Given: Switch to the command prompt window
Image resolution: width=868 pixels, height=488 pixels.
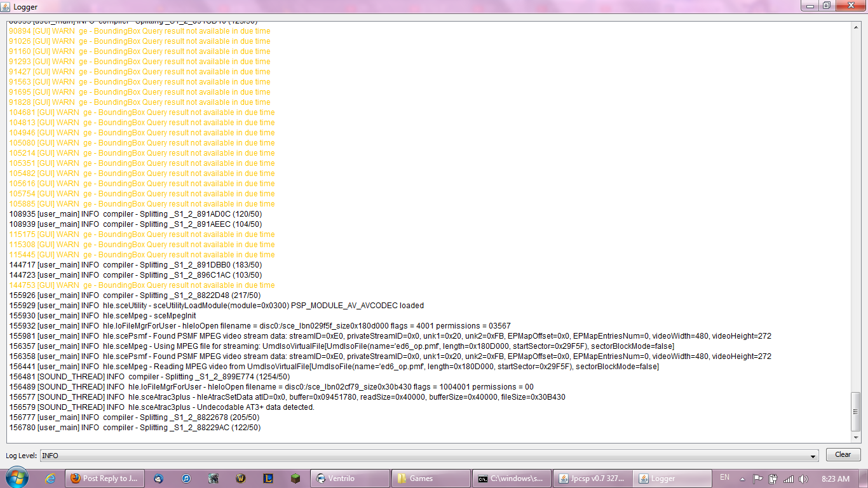Looking at the screenshot, I should [x=512, y=478].
